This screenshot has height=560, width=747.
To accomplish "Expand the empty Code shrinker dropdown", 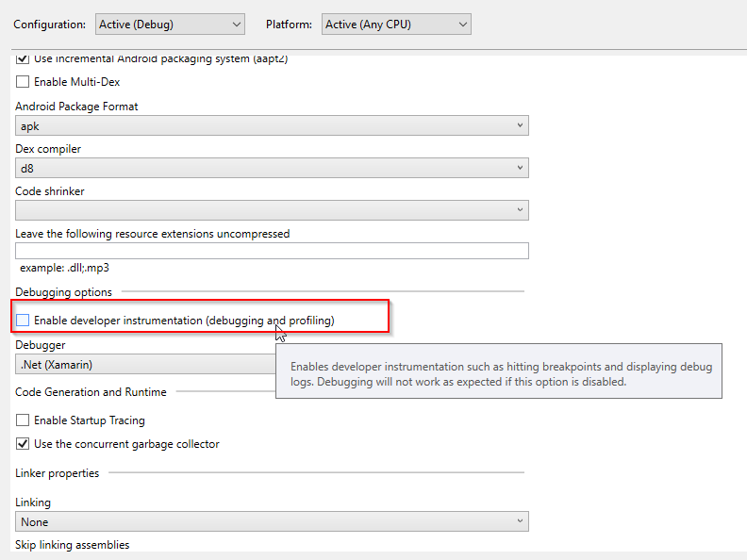I will [x=272, y=210].
